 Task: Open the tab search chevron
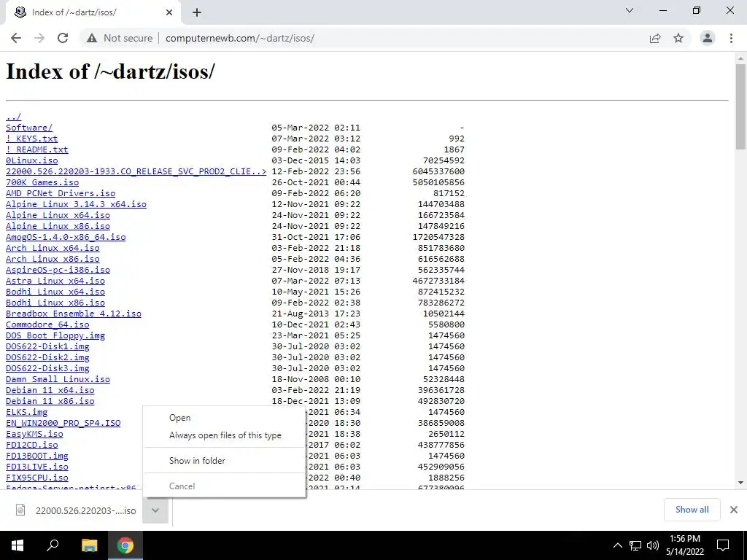(x=630, y=10)
